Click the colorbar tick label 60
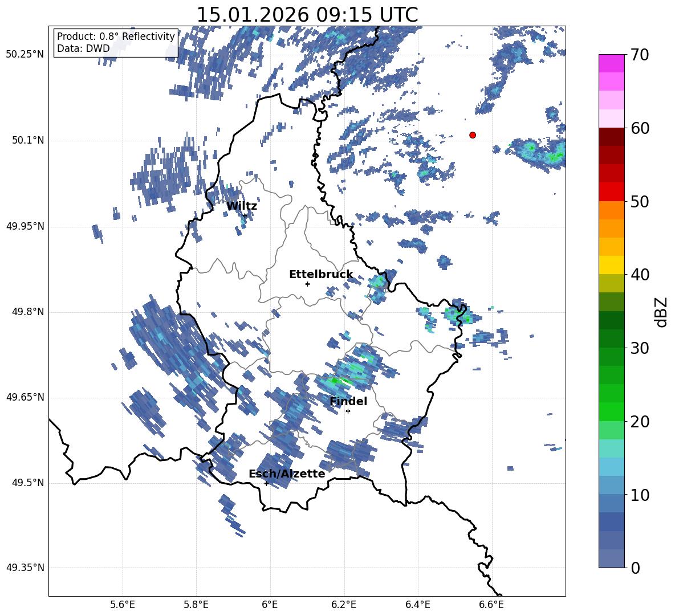The width and height of the screenshot is (675, 616). coord(640,128)
